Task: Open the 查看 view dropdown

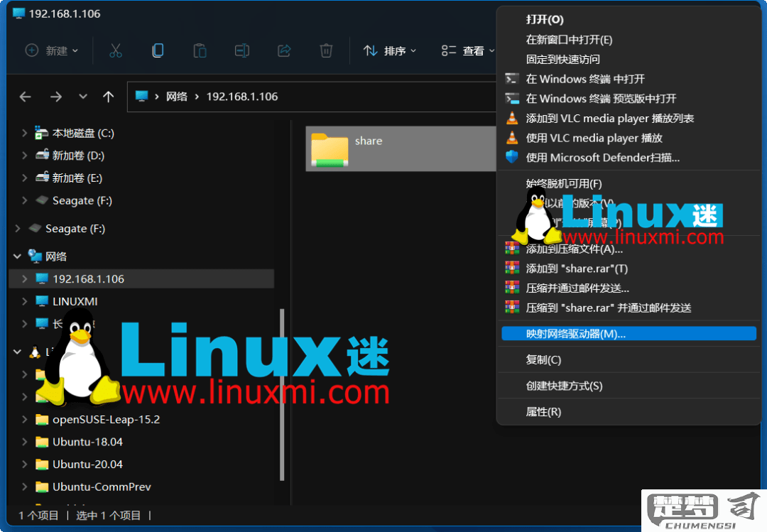Action: coord(468,50)
